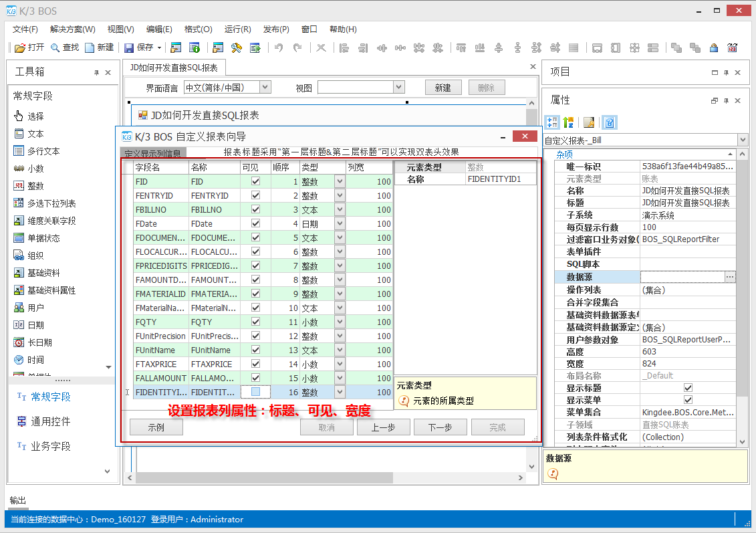Screen dimensions: 756x533
Task: Choose the 时间 field tool
Action: (29, 359)
